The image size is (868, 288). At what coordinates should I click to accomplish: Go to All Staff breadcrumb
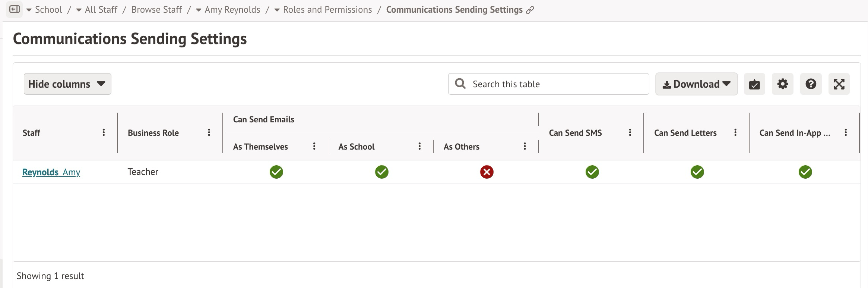point(101,10)
